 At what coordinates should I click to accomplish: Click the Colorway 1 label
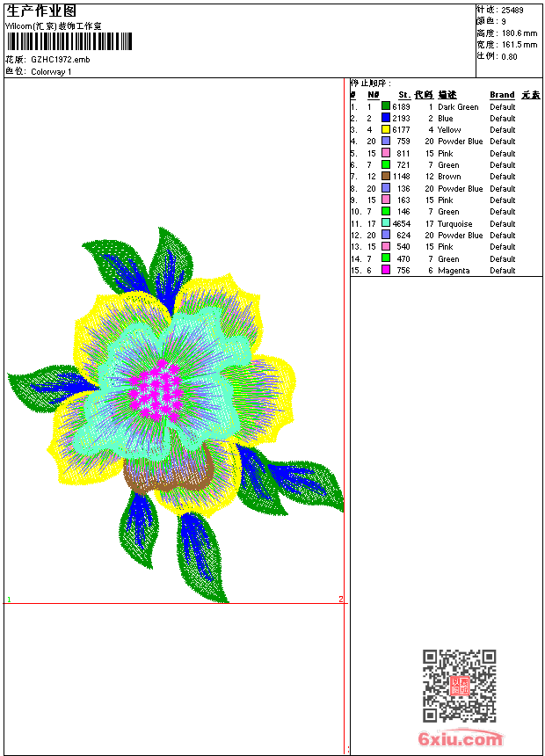tap(51, 72)
